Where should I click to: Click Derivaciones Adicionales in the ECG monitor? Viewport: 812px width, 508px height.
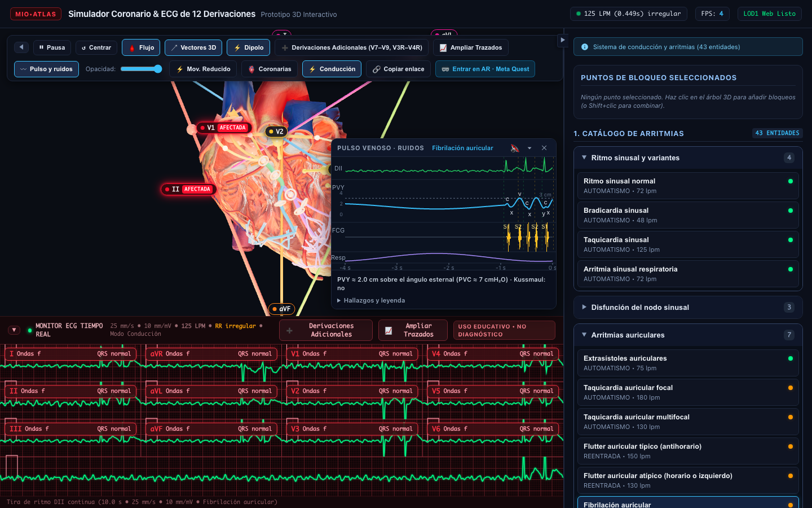coord(326,330)
